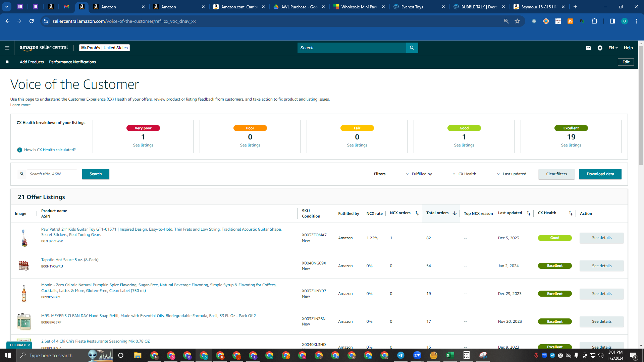Click the Monin syrup bottle thumbnail
Viewport: 644px width, 362px height.
[x=24, y=294]
